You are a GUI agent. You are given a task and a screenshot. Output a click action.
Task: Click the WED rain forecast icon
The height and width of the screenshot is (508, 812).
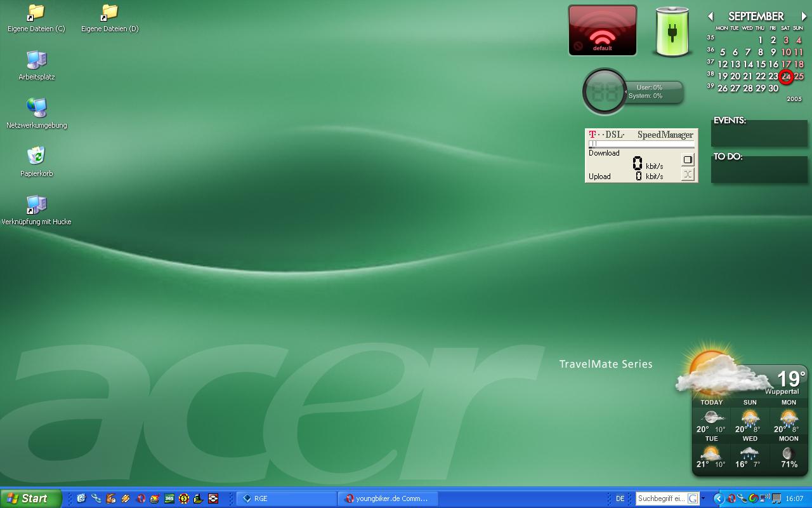750,453
